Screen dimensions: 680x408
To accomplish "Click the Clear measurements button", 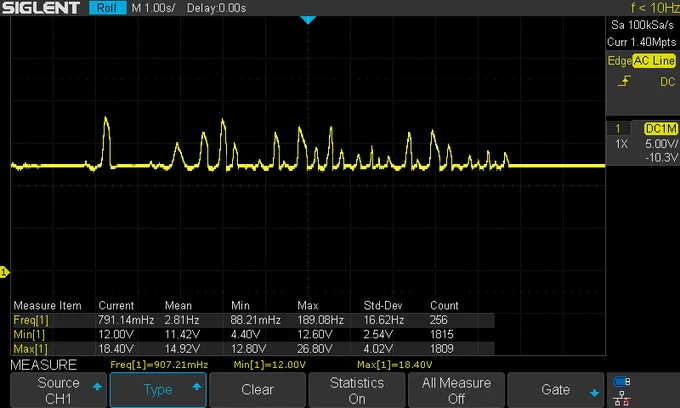I will point(257,390).
